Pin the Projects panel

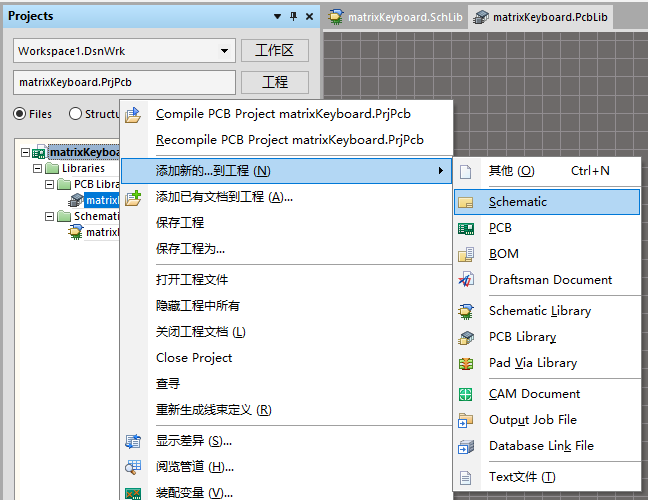tap(293, 17)
